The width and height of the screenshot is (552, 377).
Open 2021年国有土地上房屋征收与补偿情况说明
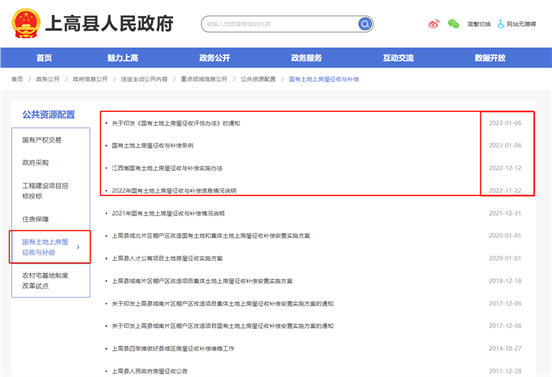pos(168,213)
